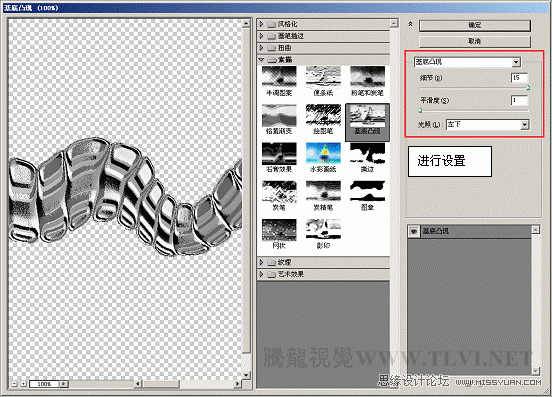Click the 细节 detail slider handle
Image resolution: width=552 pixels, height=397 pixels.
528,88
